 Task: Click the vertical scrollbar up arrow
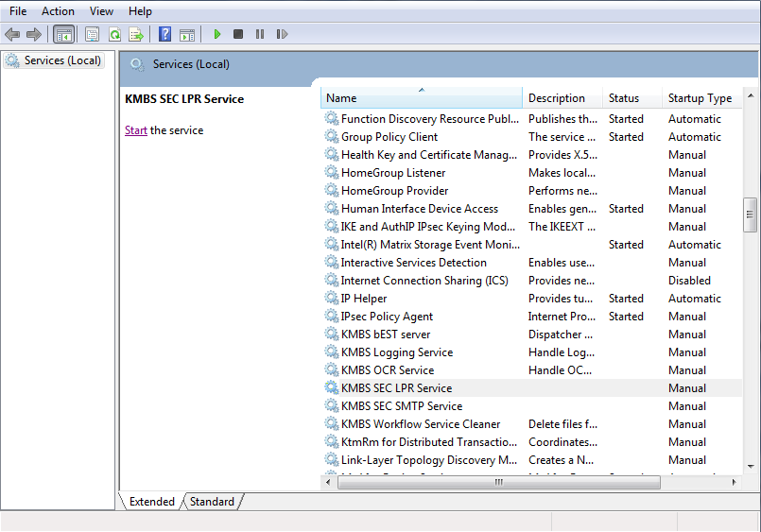click(751, 95)
